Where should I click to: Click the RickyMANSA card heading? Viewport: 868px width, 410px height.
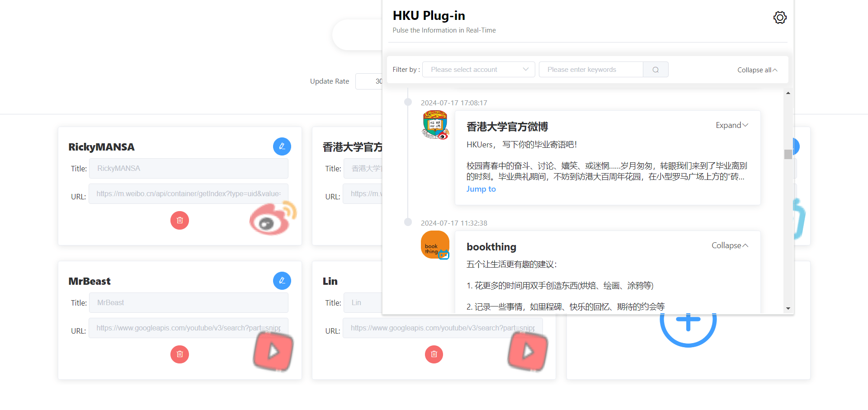pyautogui.click(x=101, y=147)
